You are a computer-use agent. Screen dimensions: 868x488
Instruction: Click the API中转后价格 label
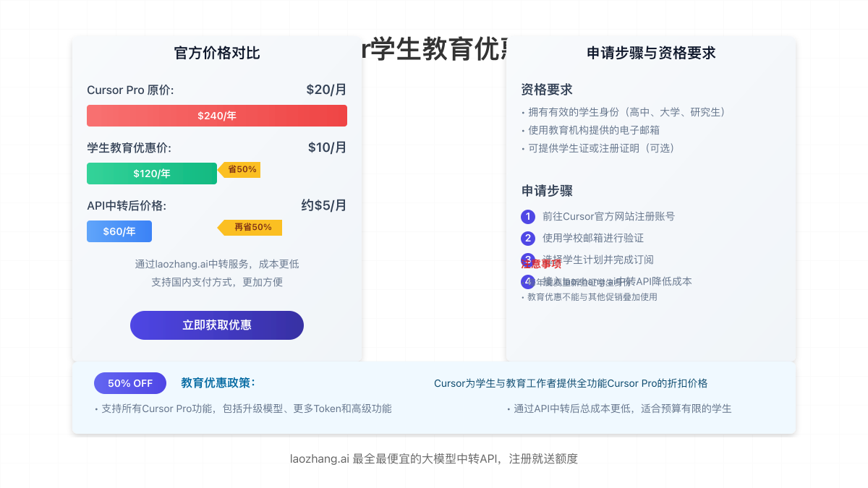tap(127, 206)
